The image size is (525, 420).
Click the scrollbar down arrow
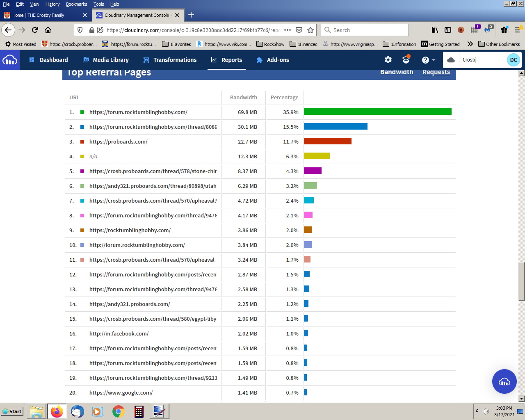pyautogui.click(x=522, y=398)
